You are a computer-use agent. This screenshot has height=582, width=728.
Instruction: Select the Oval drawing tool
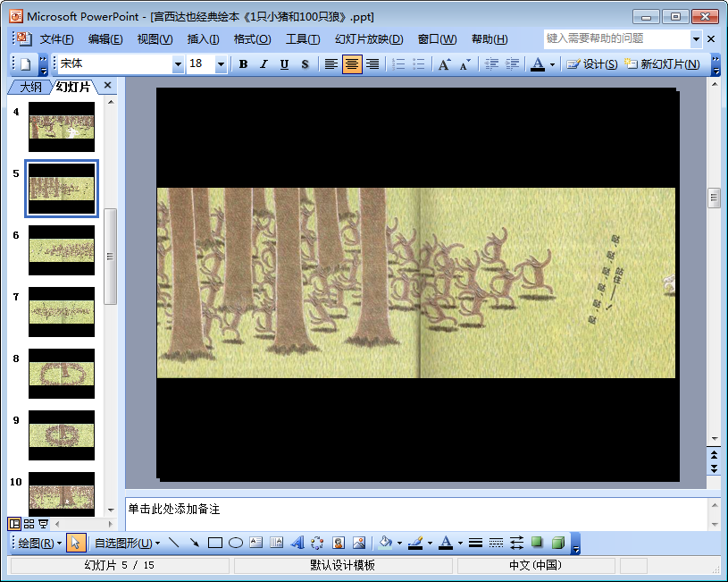click(x=236, y=543)
